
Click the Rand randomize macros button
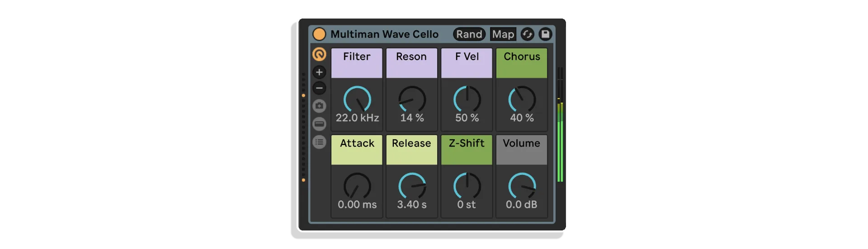pyautogui.click(x=469, y=34)
